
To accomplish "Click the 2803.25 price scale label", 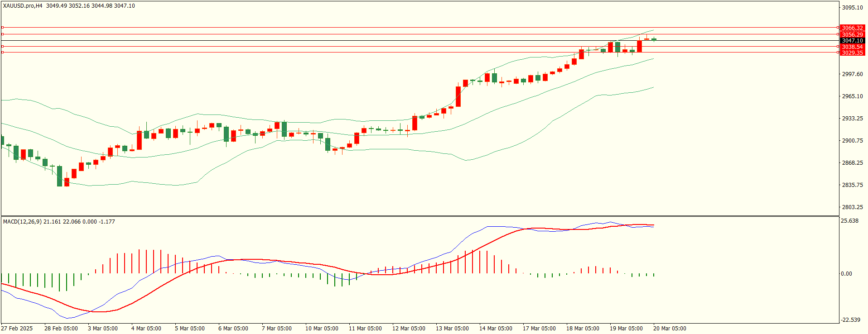I will 852,207.
